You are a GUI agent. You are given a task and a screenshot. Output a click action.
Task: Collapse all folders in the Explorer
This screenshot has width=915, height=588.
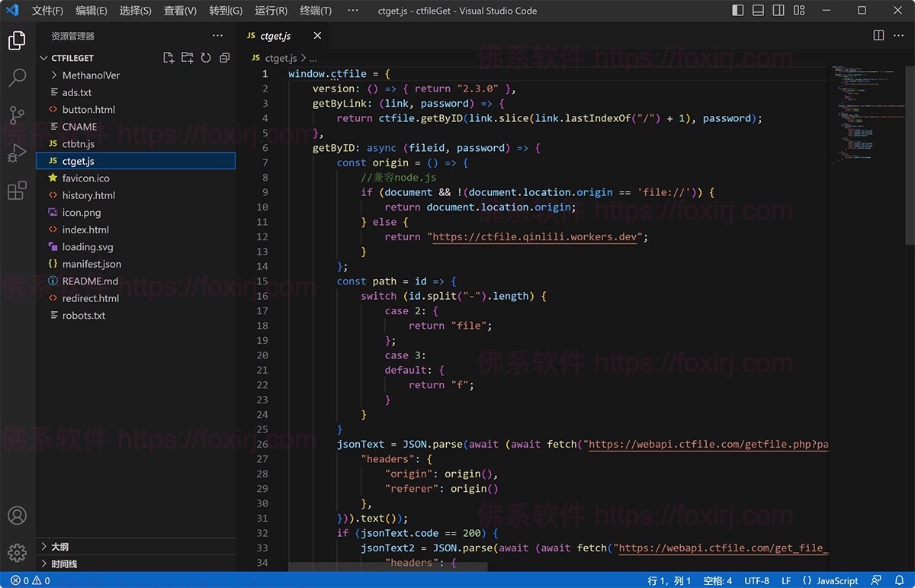click(223, 56)
